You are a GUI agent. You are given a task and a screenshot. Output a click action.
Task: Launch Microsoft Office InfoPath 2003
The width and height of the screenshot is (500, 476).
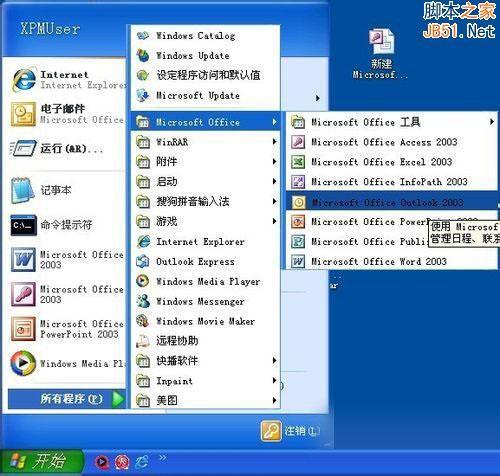391,182
